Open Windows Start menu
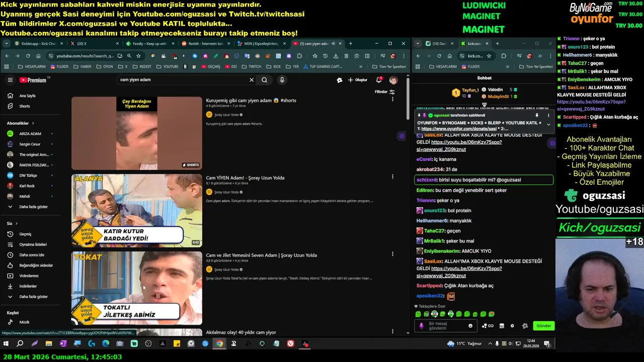 pyautogui.click(x=6, y=344)
